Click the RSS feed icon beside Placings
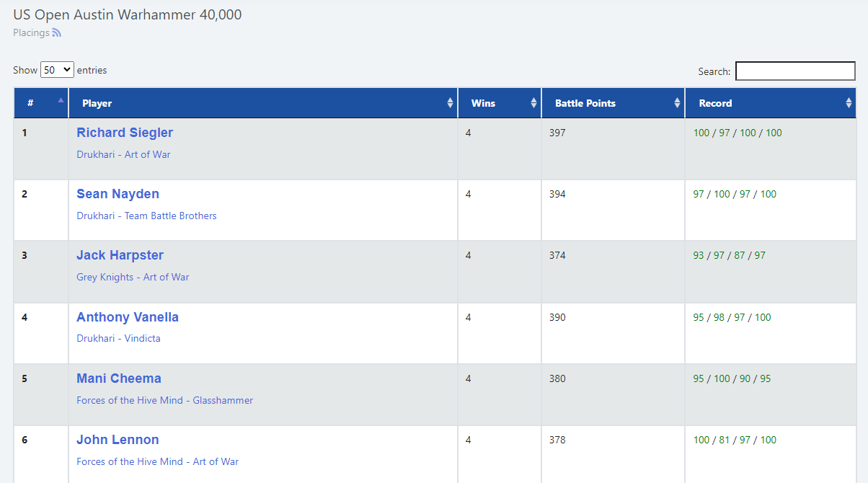The image size is (868, 483). (x=57, y=32)
